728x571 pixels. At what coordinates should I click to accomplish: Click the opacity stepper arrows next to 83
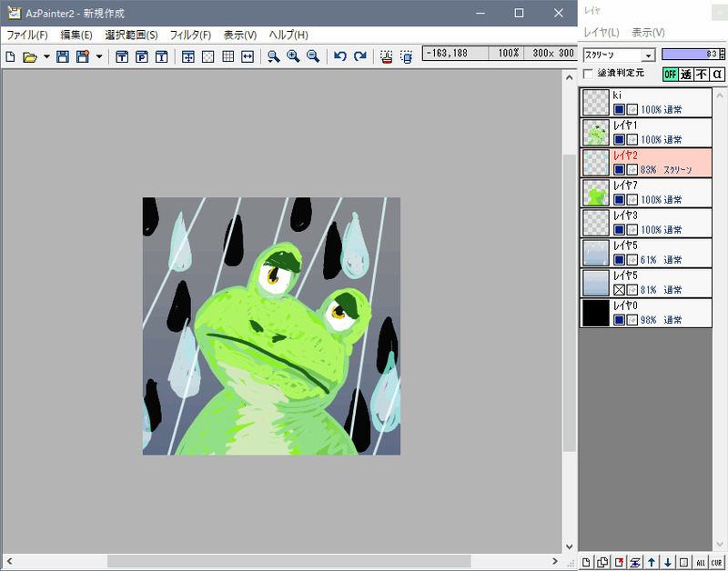[722, 55]
